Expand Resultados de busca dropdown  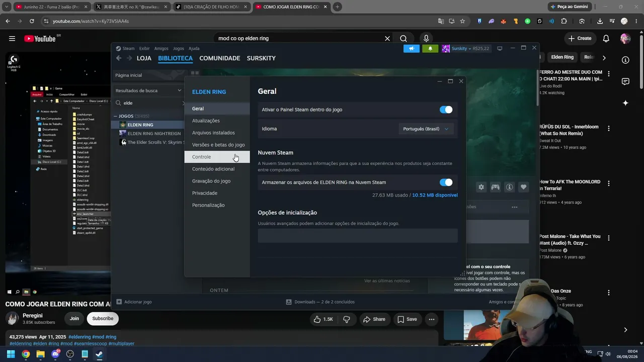[148, 90]
